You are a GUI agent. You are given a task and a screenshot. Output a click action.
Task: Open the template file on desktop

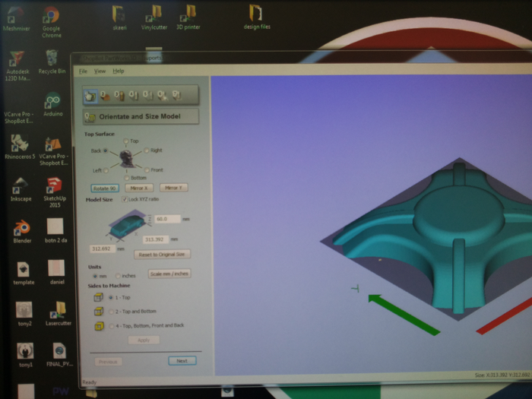pos(24,273)
